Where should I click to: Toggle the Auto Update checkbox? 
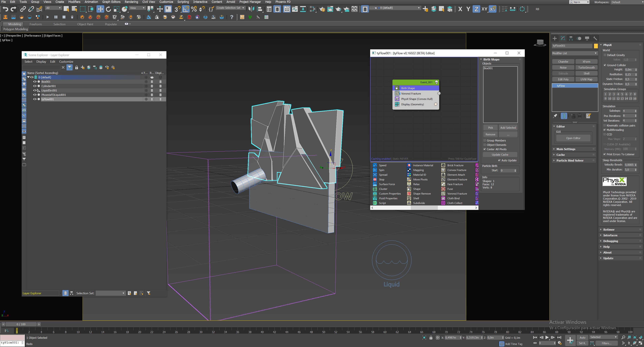pyautogui.click(x=499, y=161)
